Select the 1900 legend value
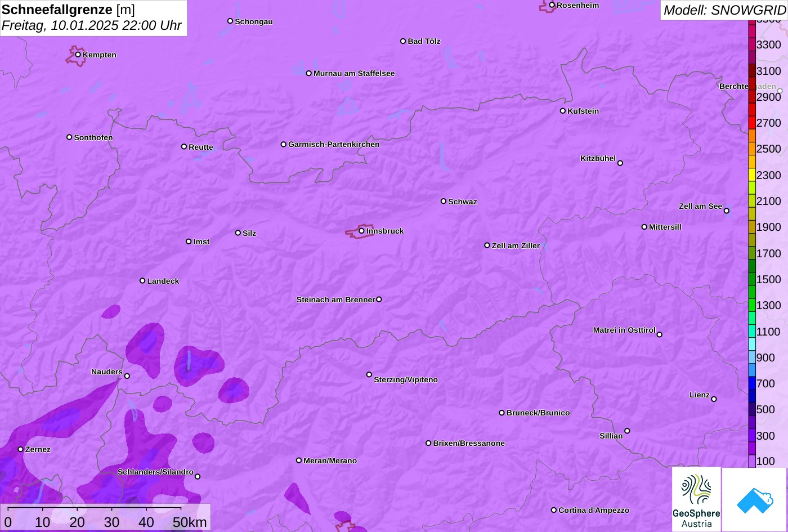The width and height of the screenshot is (788, 532). (x=769, y=227)
